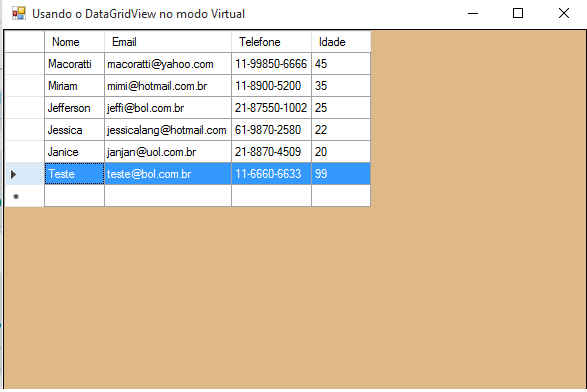Select the janjan@uol.com.br email cell
587x392 pixels.
[168, 152]
